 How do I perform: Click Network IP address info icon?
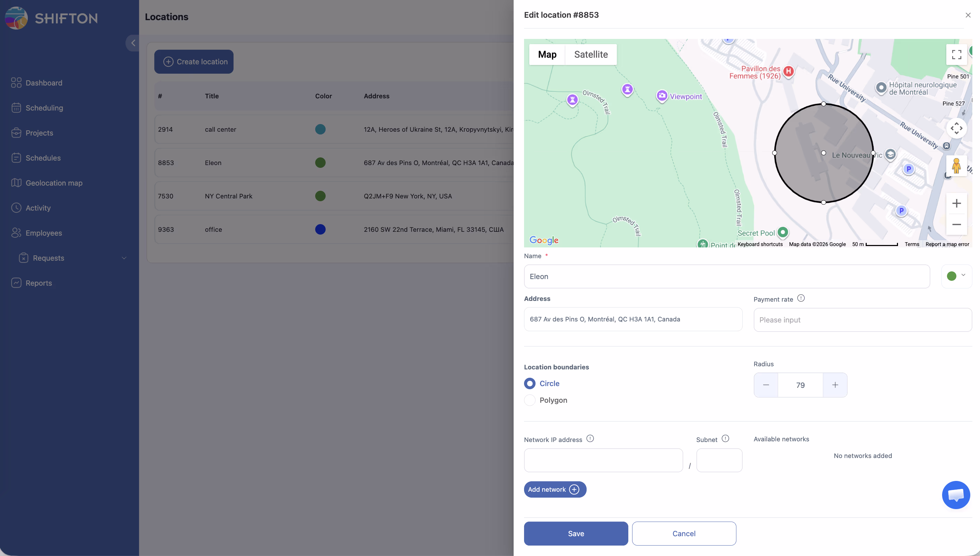pyautogui.click(x=590, y=439)
